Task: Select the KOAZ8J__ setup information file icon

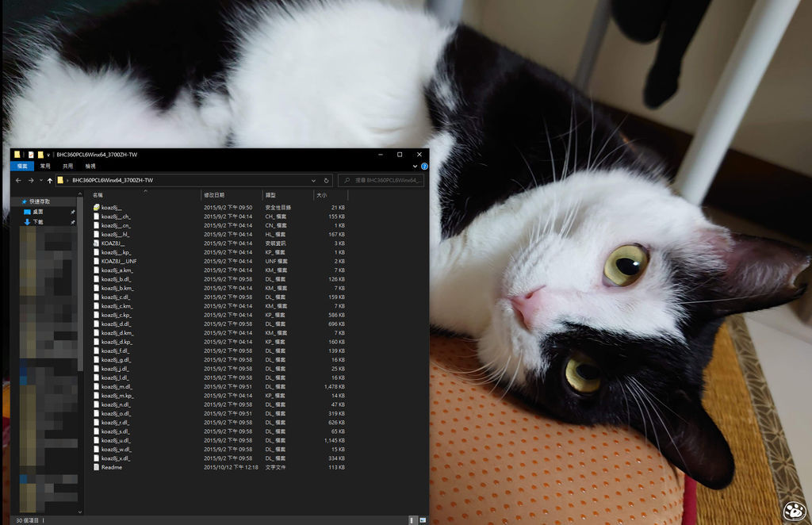Action: [96, 243]
